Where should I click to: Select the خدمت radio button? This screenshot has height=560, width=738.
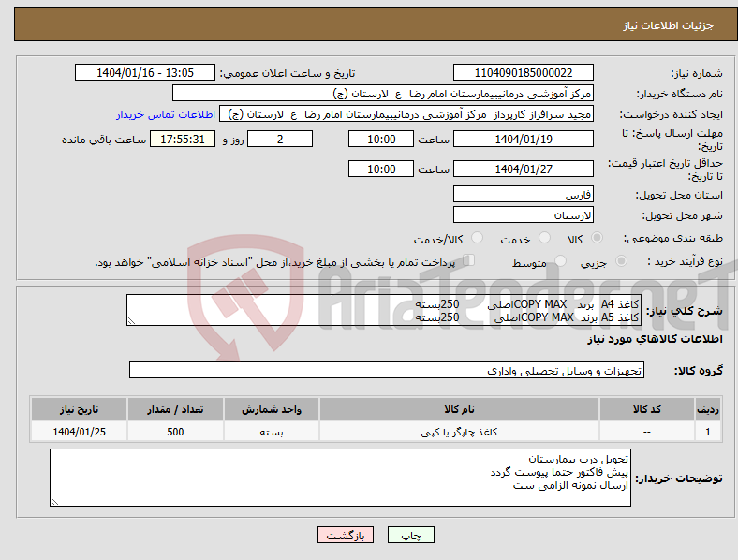click(x=544, y=238)
